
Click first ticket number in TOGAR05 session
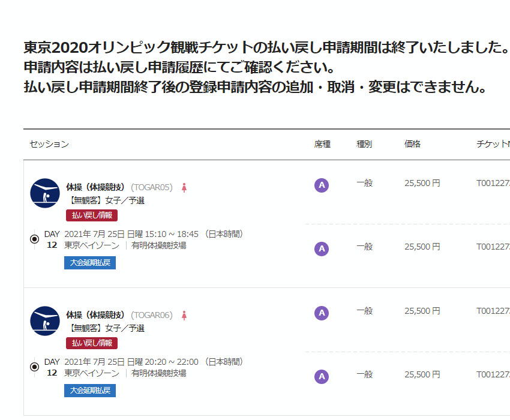coord(493,183)
